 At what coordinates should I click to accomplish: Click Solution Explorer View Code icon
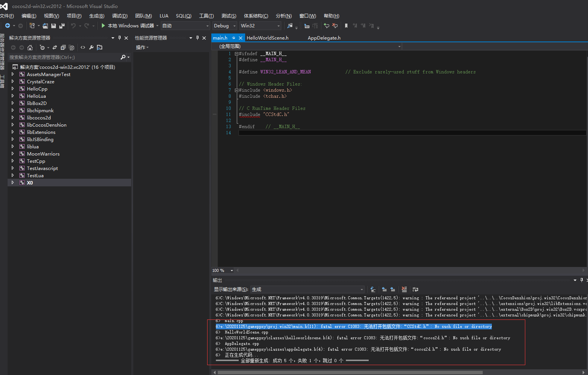coord(83,48)
